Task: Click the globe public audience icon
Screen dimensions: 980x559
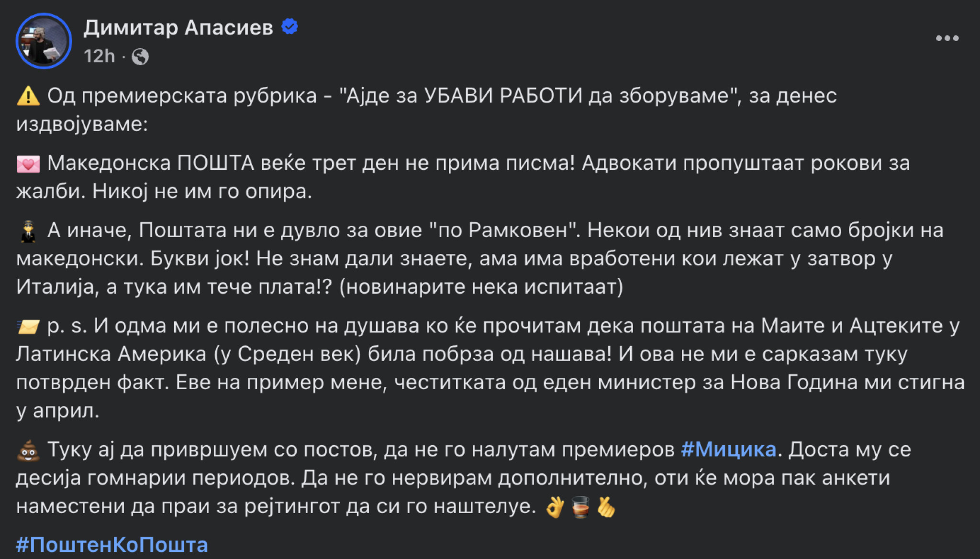Action: click(140, 57)
